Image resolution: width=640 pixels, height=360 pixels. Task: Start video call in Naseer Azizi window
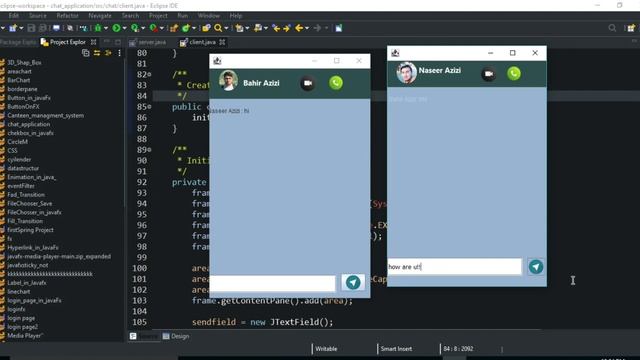tap(489, 74)
